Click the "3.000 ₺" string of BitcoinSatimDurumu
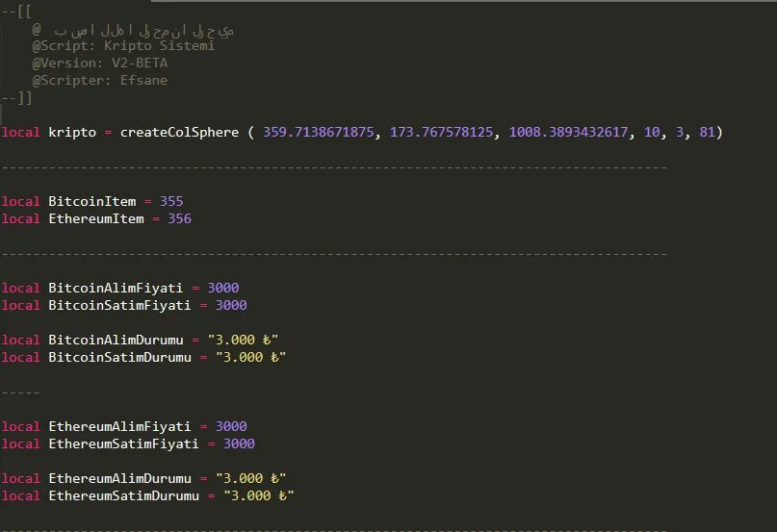 click(x=250, y=358)
